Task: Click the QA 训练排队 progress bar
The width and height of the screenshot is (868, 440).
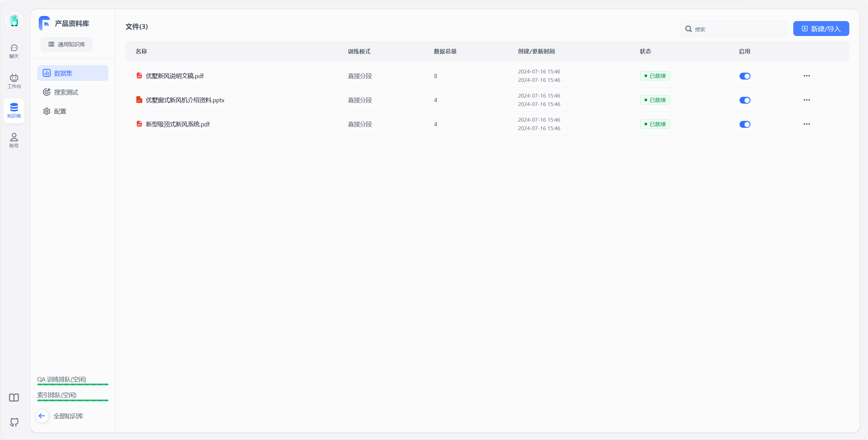Action: click(73, 384)
